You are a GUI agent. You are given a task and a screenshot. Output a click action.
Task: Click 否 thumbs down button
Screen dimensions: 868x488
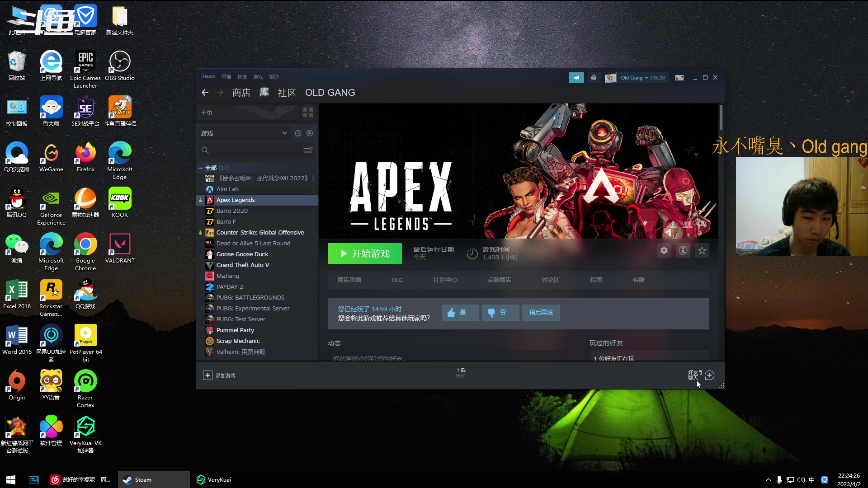pyautogui.click(x=500, y=313)
